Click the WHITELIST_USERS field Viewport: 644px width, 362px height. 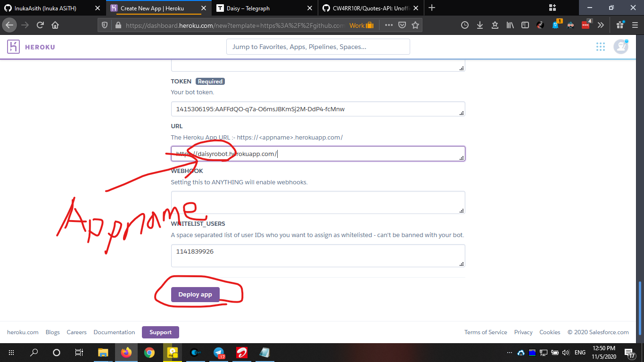pyautogui.click(x=318, y=255)
